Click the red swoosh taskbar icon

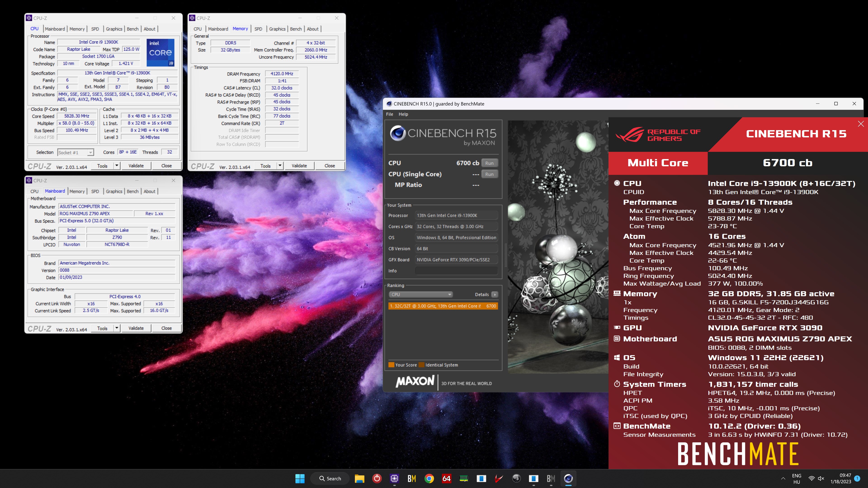pos(499,478)
